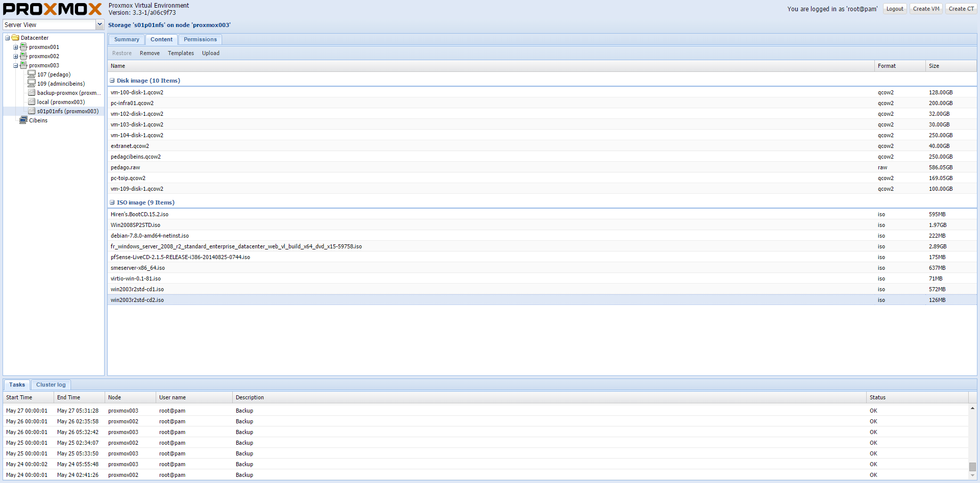The width and height of the screenshot is (980, 483).
Task: Collapse the Datacenter tree node
Action: [7, 38]
